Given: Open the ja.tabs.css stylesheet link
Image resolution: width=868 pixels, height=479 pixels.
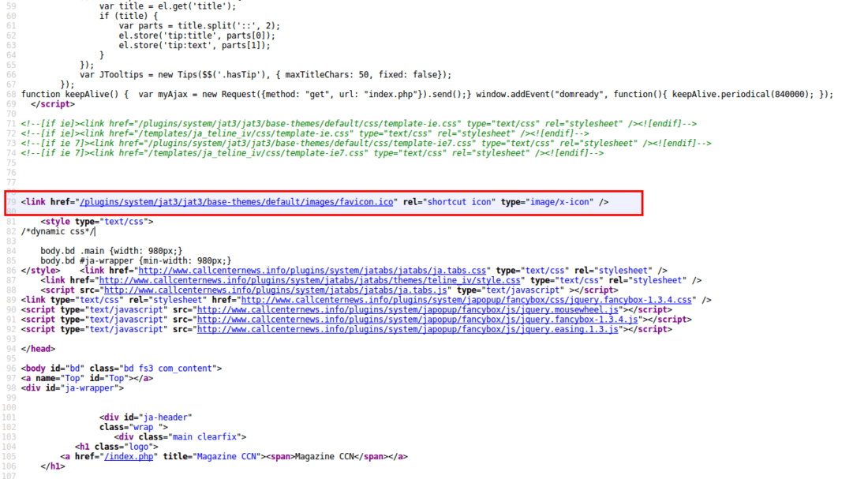Looking at the screenshot, I should tap(312, 271).
